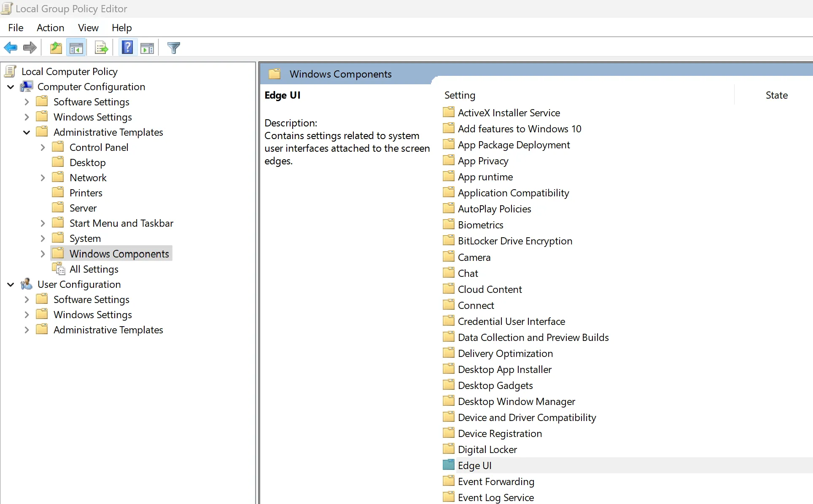
Task: Collapse Administrative Templates under Computer Configuration
Action: coord(27,132)
